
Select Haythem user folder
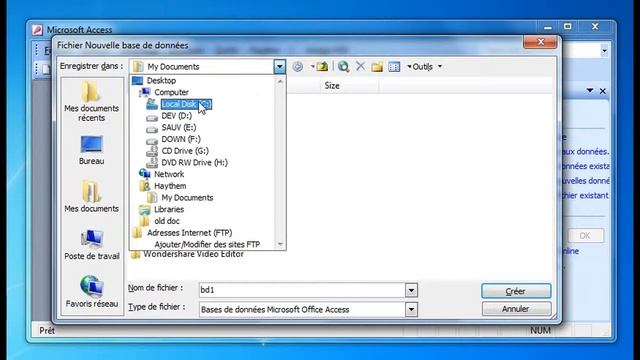tap(170, 186)
